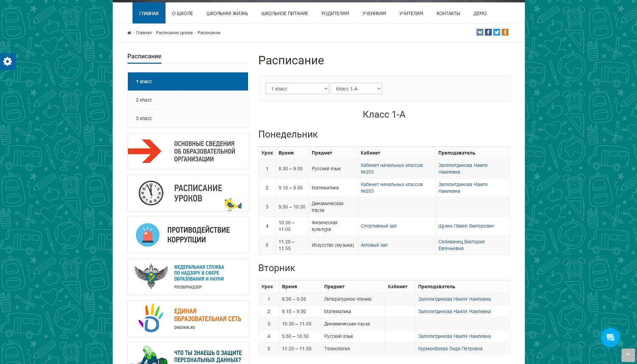
Task: Open the Спортивный зал cabinet link
Action: coord(378,226)
